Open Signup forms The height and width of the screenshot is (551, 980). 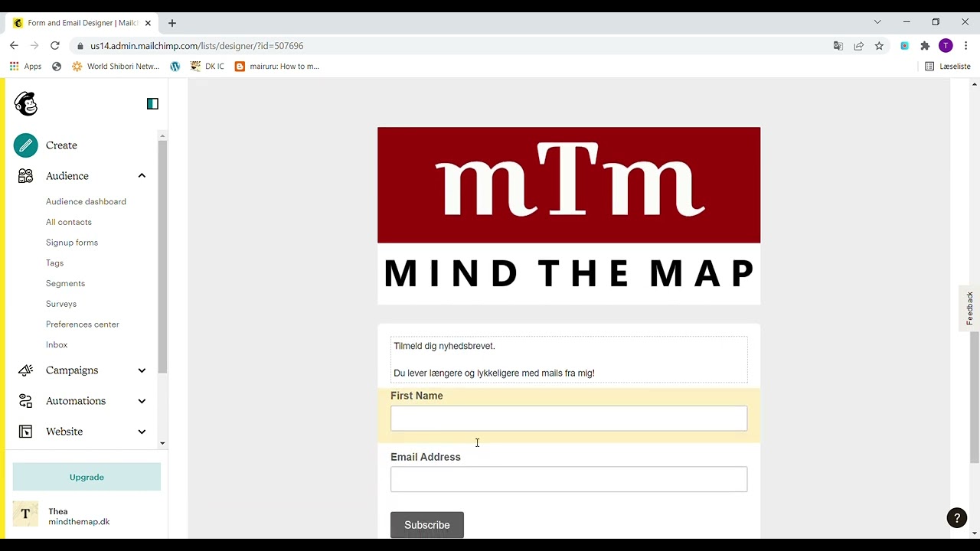point(72,243)
